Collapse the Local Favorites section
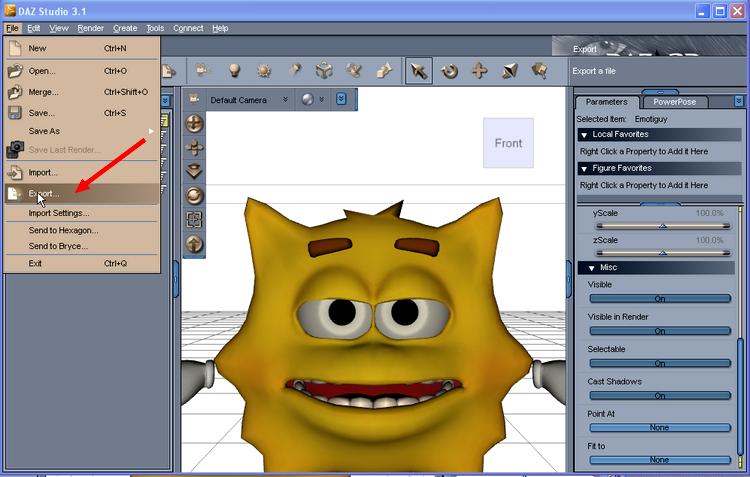 pos(584,135)
